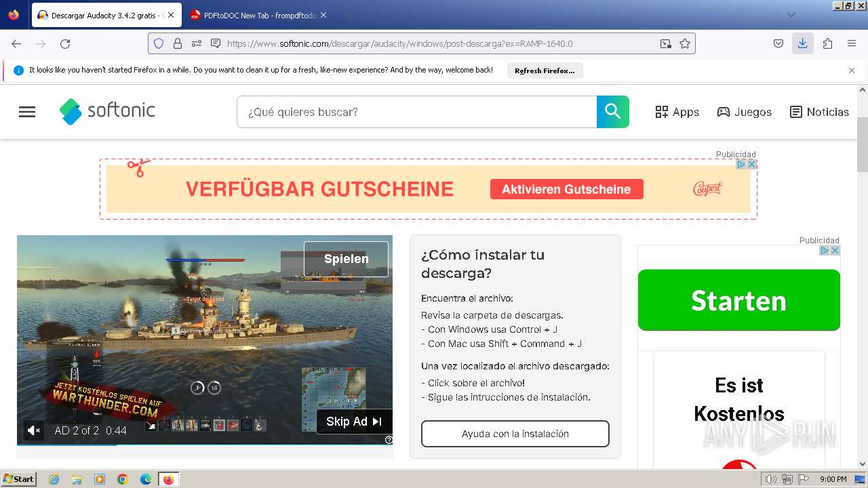Click the clock showing 9:00 PM
This screenshot has width=868, height=488.
pos(833,479)
